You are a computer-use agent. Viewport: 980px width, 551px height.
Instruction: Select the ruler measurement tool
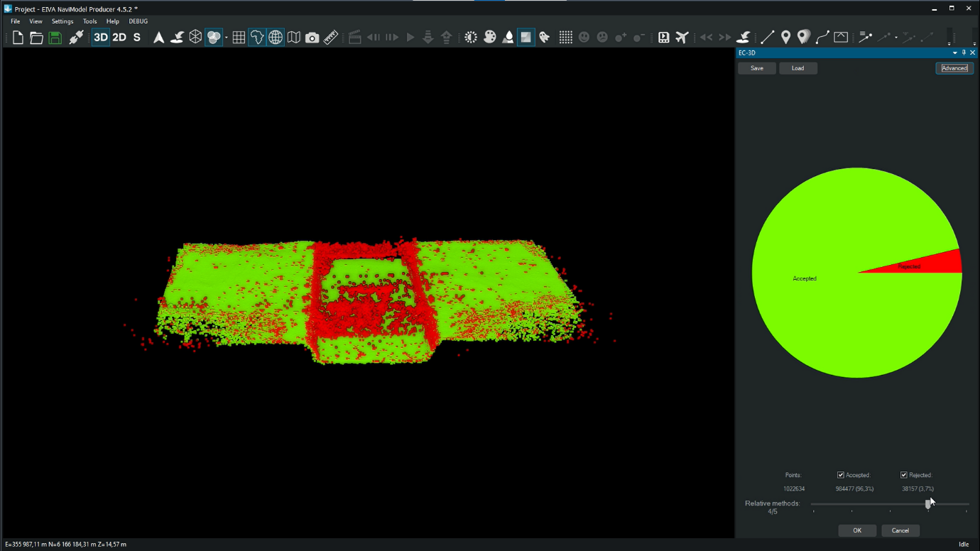pyautogui.click(x=331, y=38)
